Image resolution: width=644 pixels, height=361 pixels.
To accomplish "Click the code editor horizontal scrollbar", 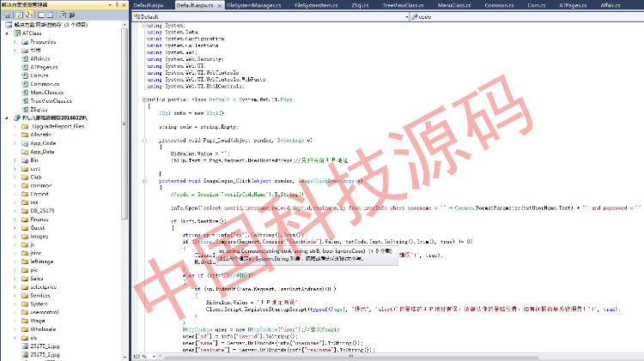I will [351, 357].
